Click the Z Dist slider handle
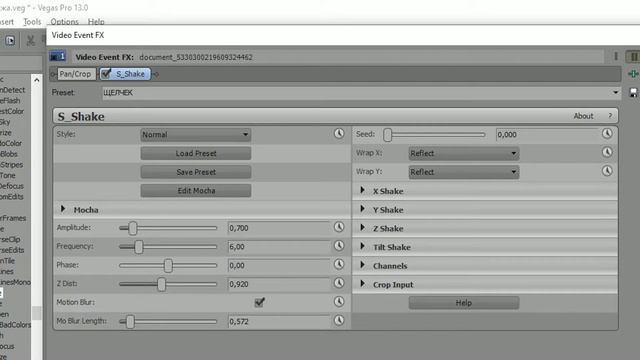Image resolution: width=640 pixels, height=360 pixels. (x=162, y=284)
